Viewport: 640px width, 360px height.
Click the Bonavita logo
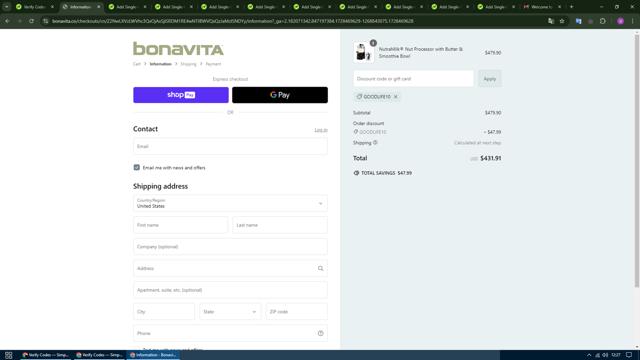[178, 49]
